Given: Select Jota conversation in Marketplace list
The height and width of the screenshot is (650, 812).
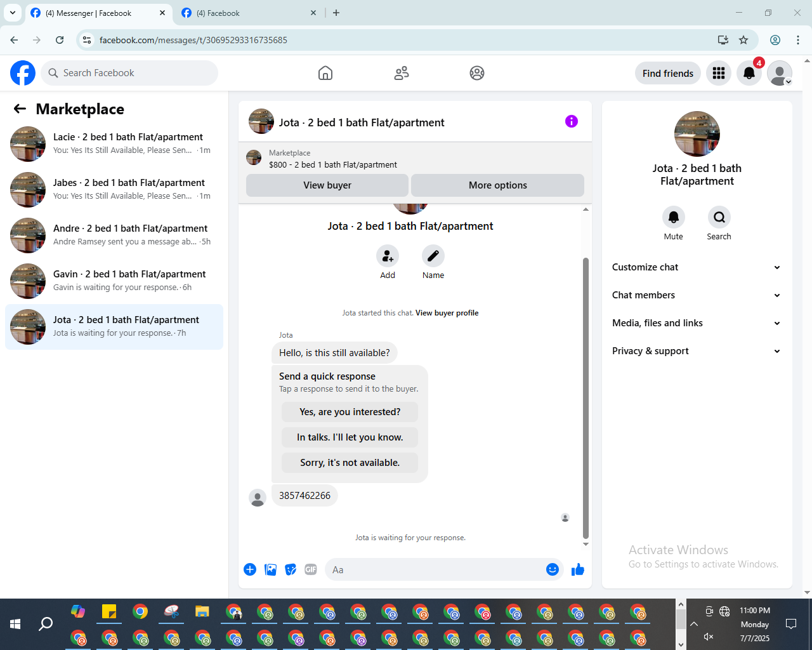Looking at the screenshot, I should coord(114,327).
